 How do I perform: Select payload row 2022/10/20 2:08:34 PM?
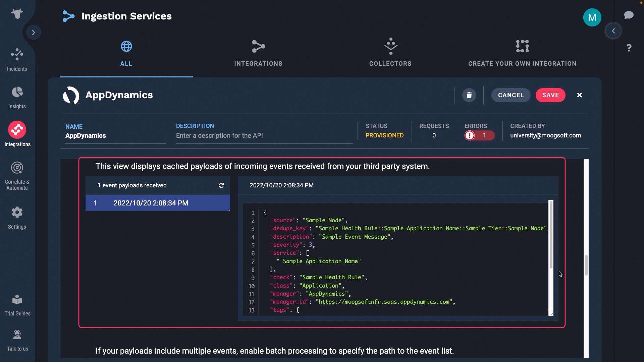point(158,203)
